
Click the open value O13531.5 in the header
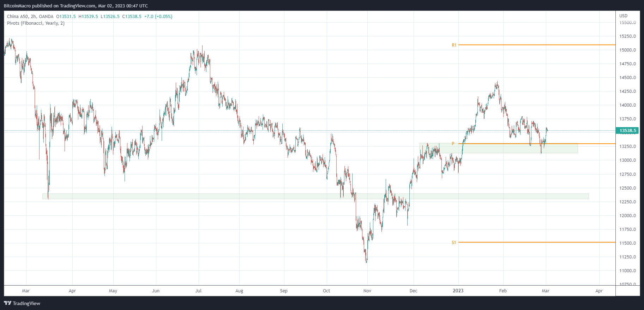(66, 17)
